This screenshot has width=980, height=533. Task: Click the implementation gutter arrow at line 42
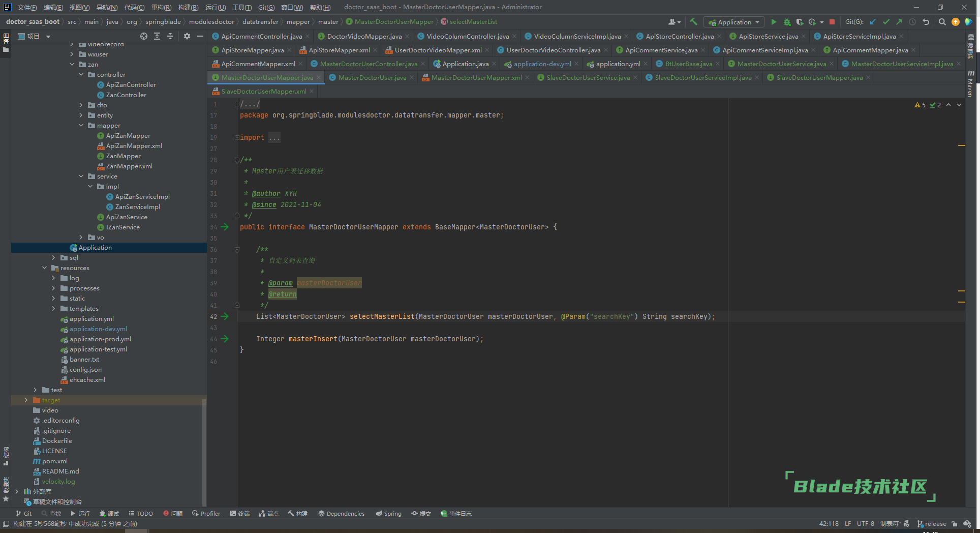coord(225,316)
